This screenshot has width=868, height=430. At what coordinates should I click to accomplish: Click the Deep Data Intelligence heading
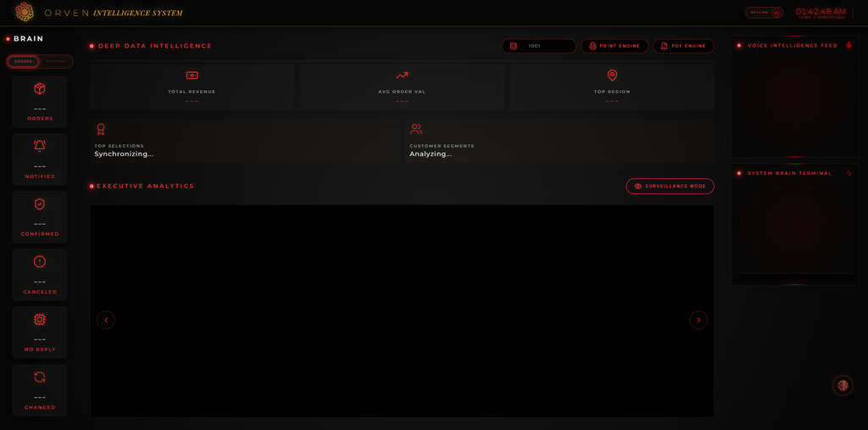[x=155, y=46]
